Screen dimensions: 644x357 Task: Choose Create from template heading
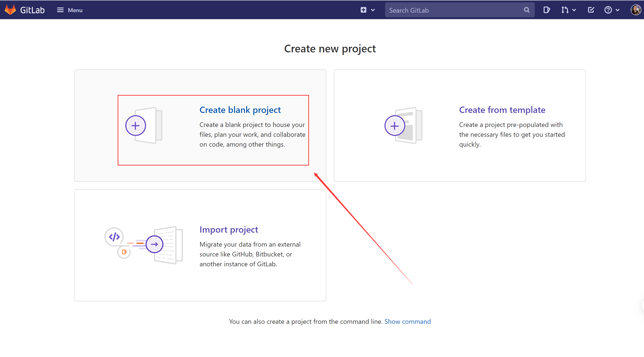pos(502,110)
